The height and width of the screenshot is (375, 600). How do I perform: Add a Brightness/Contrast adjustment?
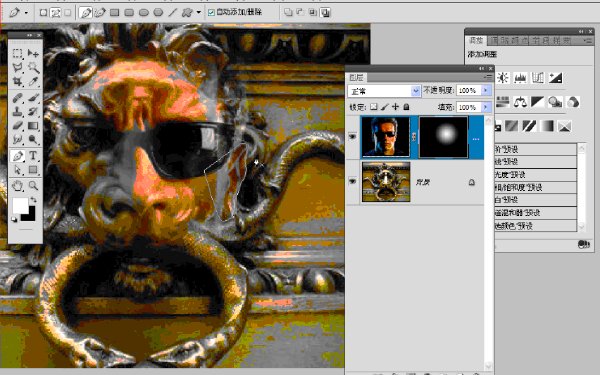(x=502, y=78)
